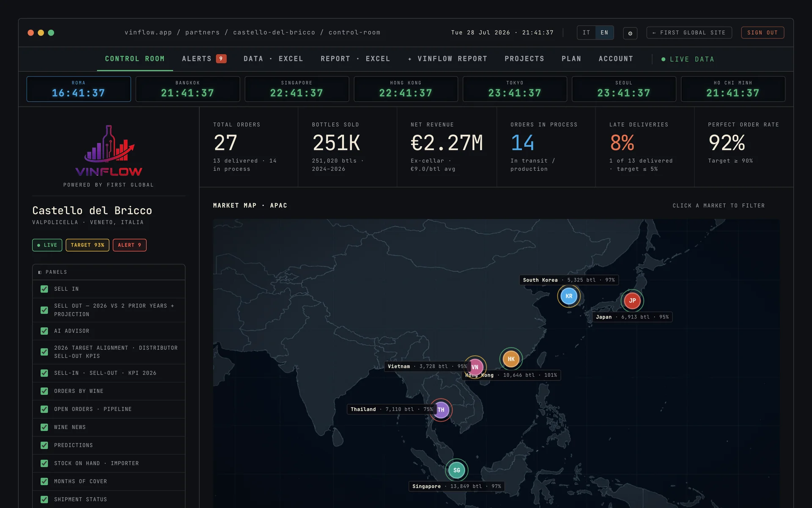Select the Tokyo clock card

point(515,89)
